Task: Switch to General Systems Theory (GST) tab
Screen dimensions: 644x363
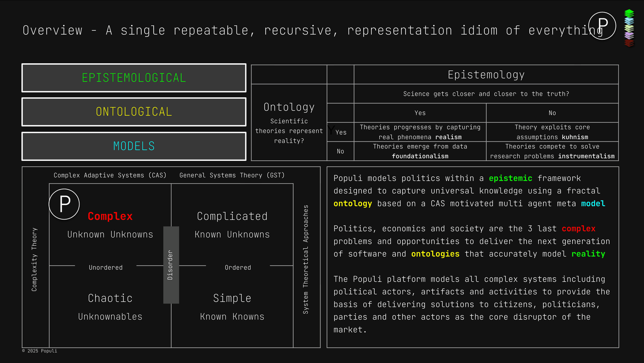Action: pos(232,175)
